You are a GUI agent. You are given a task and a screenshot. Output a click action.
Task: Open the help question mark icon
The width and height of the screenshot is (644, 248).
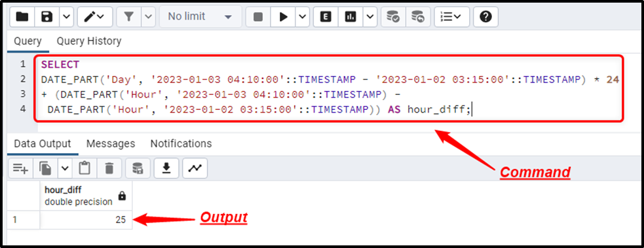tap(485, 17)
